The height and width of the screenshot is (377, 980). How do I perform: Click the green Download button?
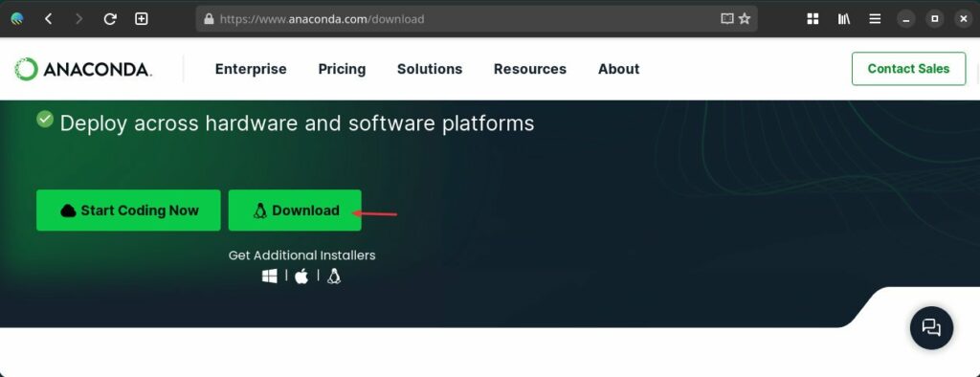pyautogui.click(x=295, y=211)
